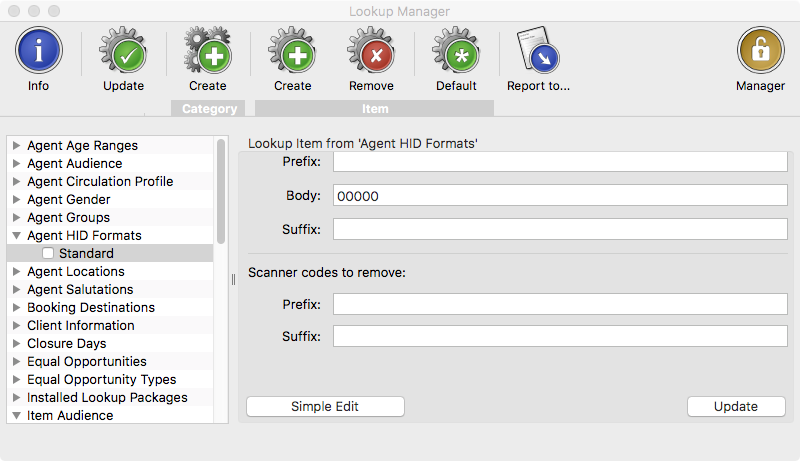This screenshot has width=800, height=461.
Task: Click the gold Manager padlock icon
Action: point(760,50)
